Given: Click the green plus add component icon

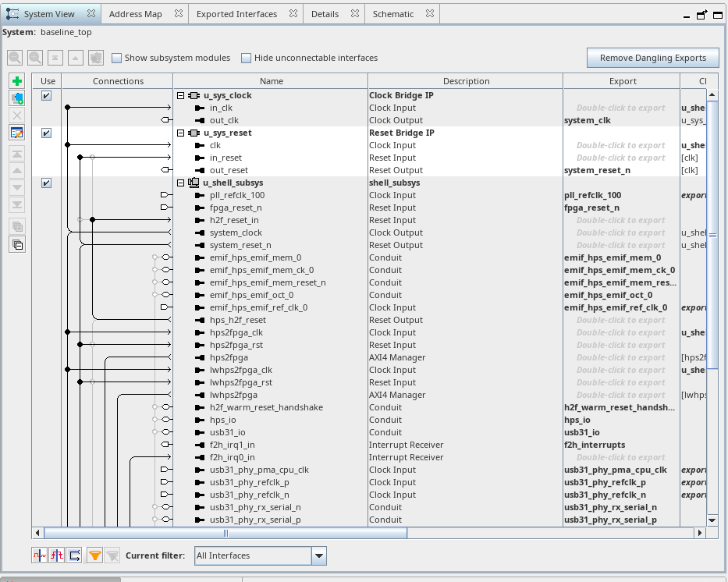Looking at the screenshot, I should [x=17, y=82].
